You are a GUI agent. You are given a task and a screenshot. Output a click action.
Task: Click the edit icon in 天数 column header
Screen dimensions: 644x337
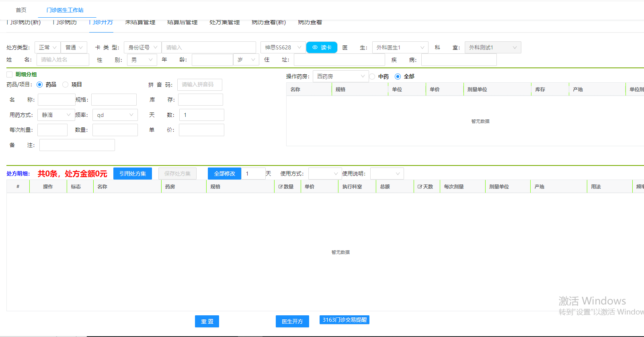coord(420,187)
